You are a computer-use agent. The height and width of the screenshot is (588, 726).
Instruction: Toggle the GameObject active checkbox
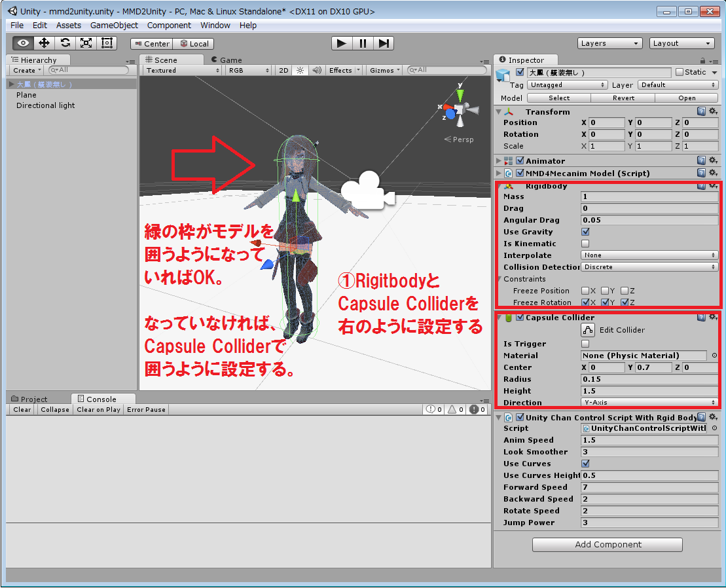(520, 72)
